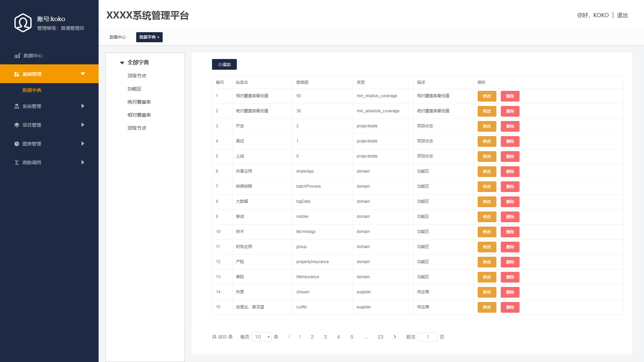Select 数据字典 submenu item in sidebar
Screen dimensions: 644x362
tap(32, 90)
